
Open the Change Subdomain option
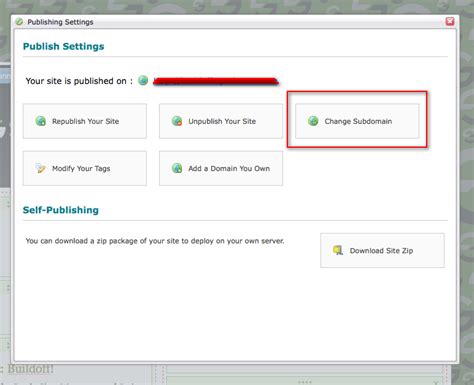(357, 121)
